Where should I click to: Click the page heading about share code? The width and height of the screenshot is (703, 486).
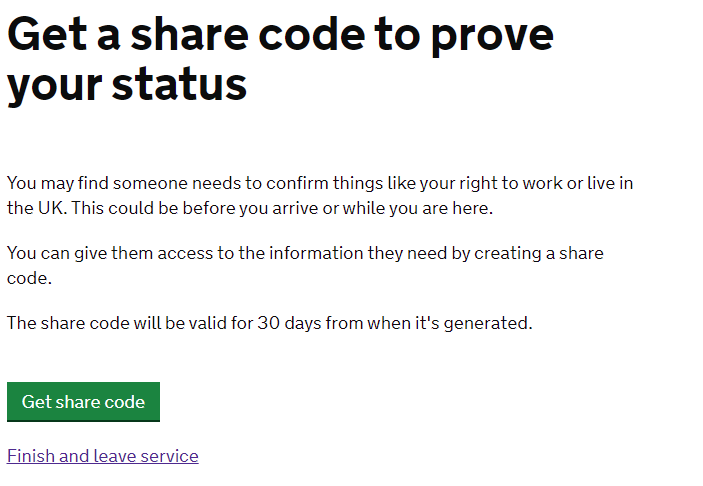[x=280, y=60]
